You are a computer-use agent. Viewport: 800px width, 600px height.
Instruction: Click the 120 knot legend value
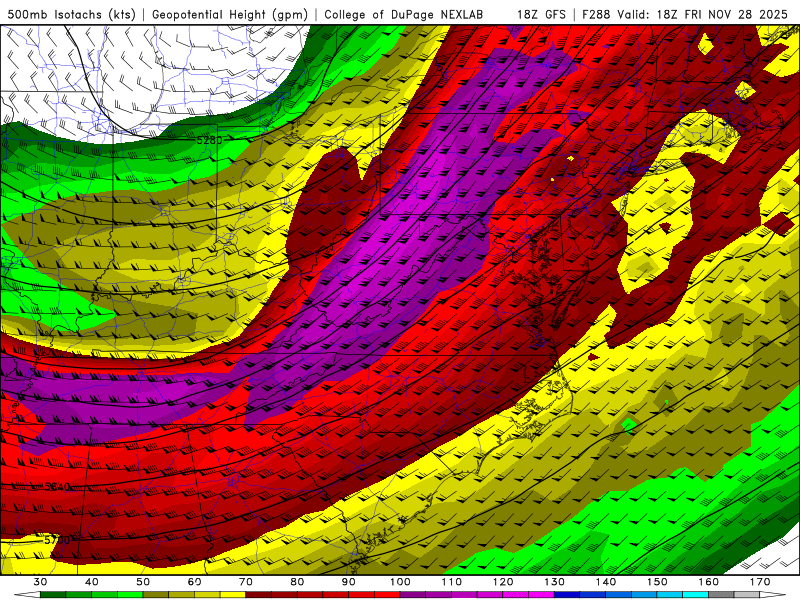[x=503, y=582]
